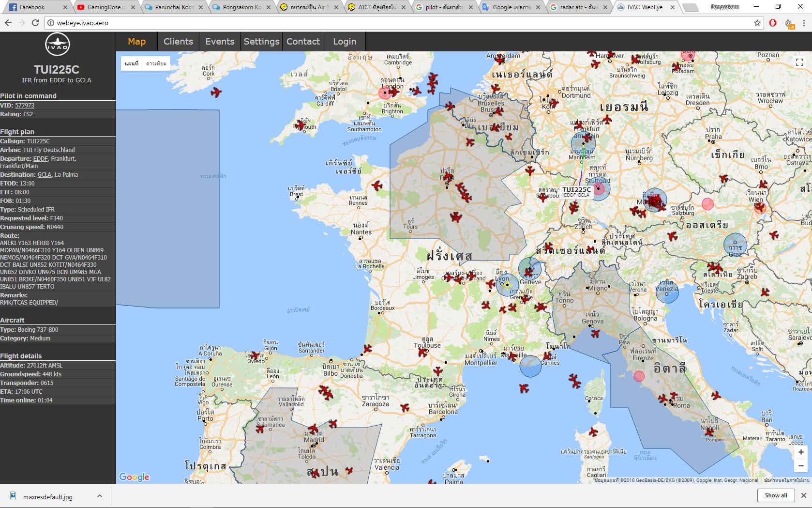Reload the WebEye page
Screen dimensions: 812x508
point(35,23)
